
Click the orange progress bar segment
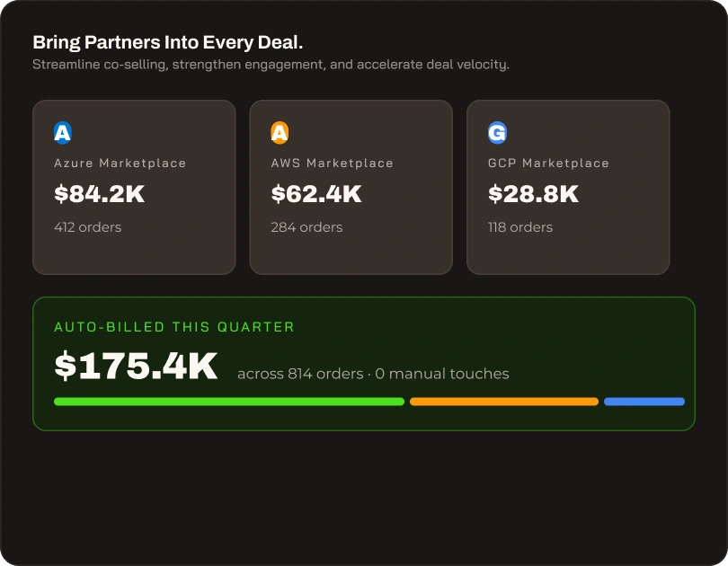click(503, 402)
